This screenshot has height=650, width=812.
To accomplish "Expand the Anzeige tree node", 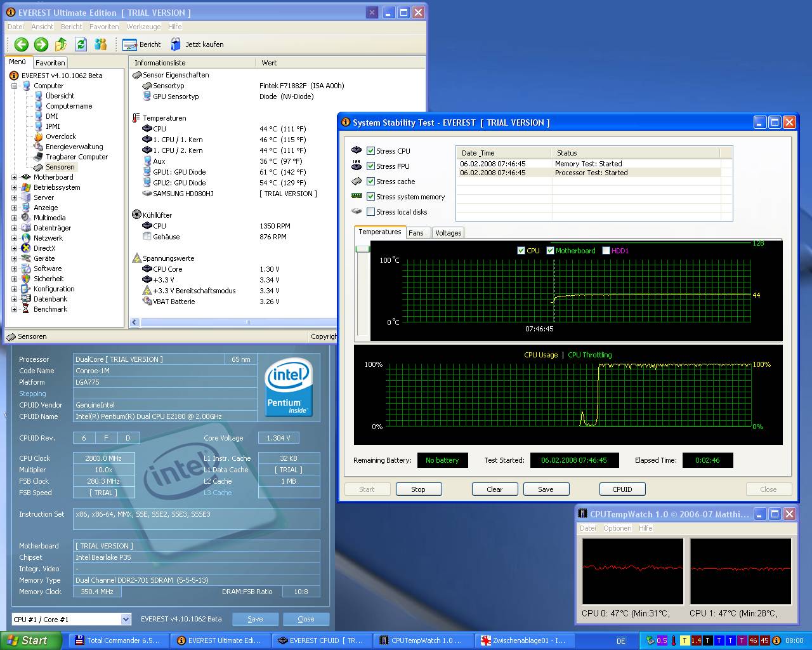I will click(15, 208).
